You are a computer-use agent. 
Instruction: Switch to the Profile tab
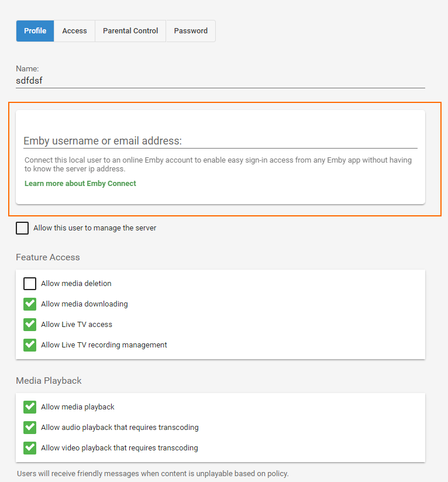pos(35,31)
